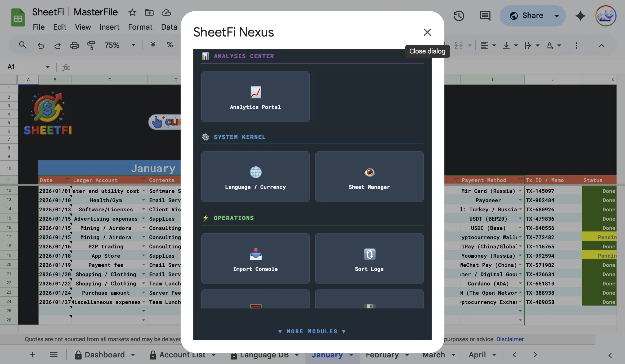Click the Disclaimer link
The width and height of the screenshot is (625, 364).
510,339
